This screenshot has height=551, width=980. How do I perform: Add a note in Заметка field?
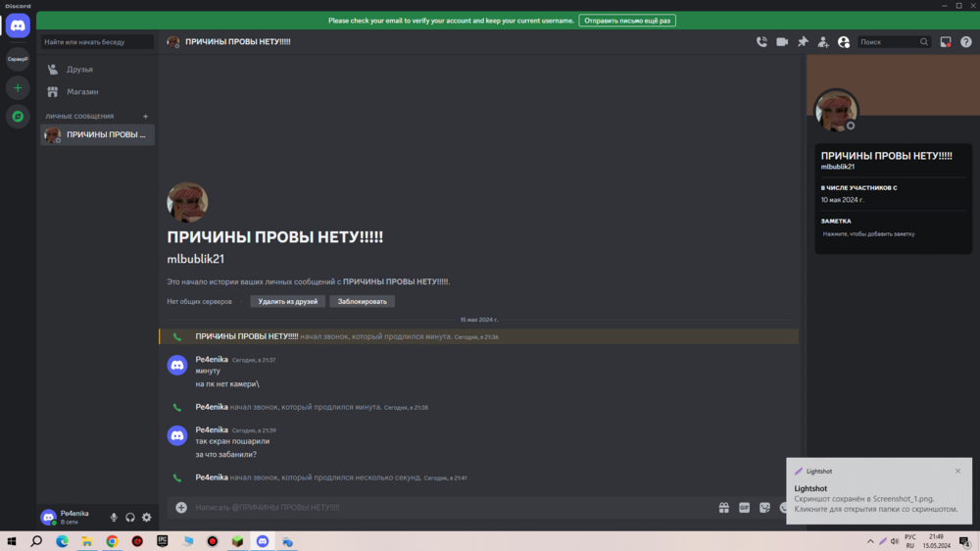point(893,234)
